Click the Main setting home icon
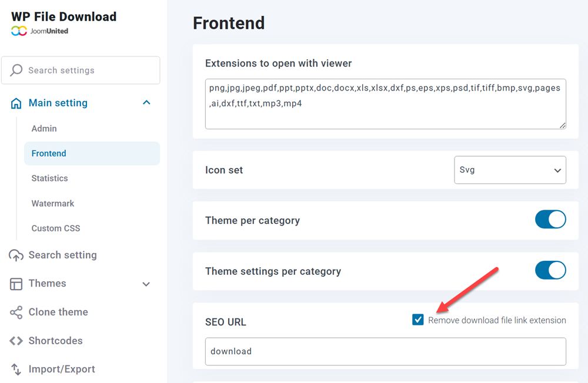Image resolution: width=588 pixels, height=383 pixels. point(16,103)
